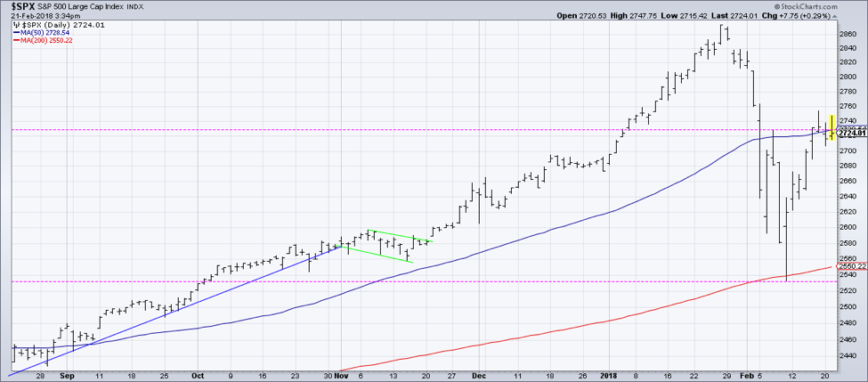This screenshot has height=382, width=868.
Task: Click the 9 date label after Oct
Action: pyautogui.click(x=231, y=377)
